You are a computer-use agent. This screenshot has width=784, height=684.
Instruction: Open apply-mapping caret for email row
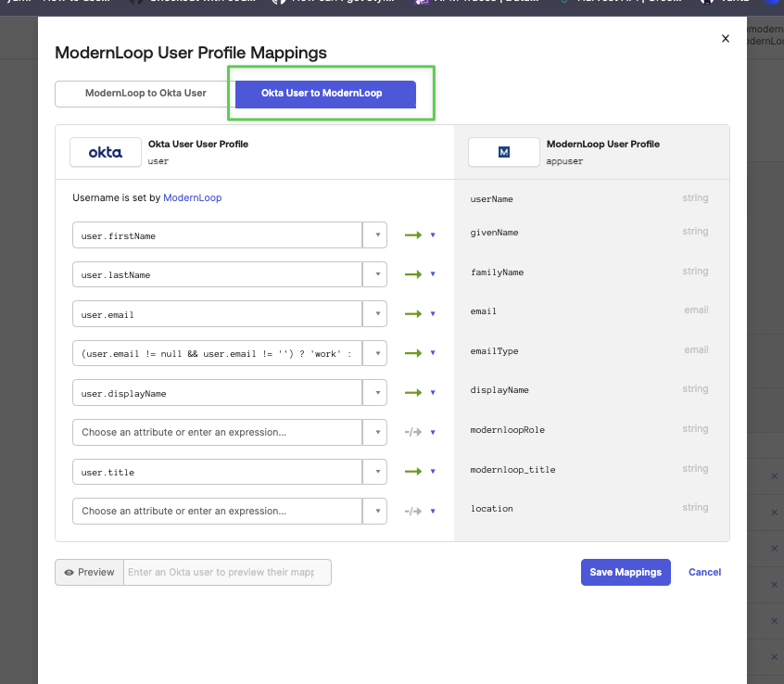coord(433,314)
